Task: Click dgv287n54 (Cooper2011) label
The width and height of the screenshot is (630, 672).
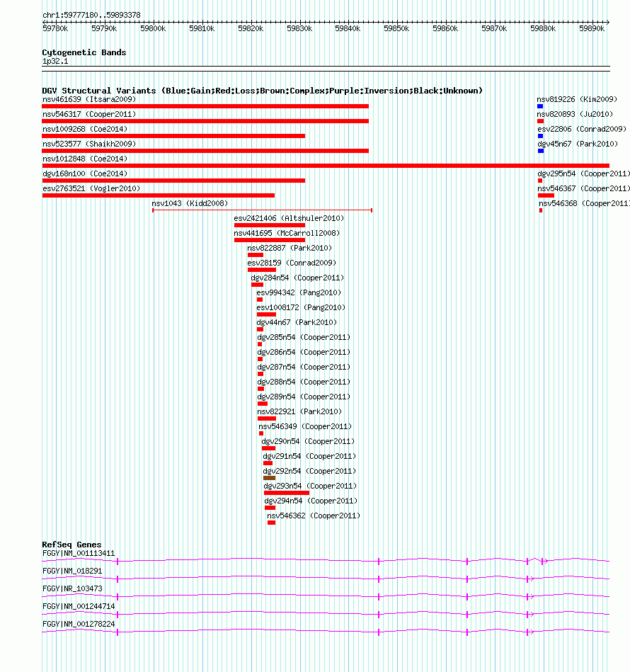Action: pos(304,367)
